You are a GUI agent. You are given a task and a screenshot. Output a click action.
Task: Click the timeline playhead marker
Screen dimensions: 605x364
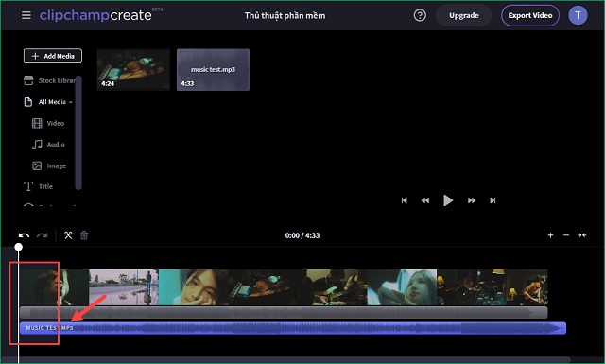point(19,247)
